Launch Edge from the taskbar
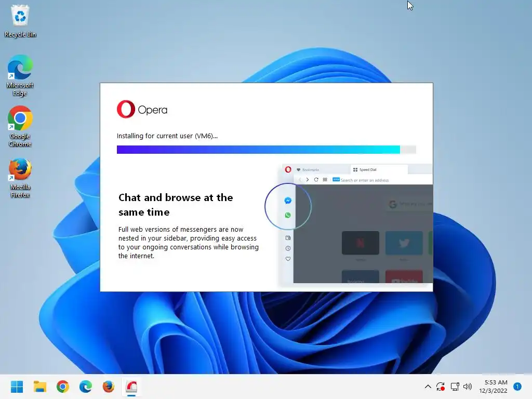Screen dimensions: 532x399 tap(86, 387)
